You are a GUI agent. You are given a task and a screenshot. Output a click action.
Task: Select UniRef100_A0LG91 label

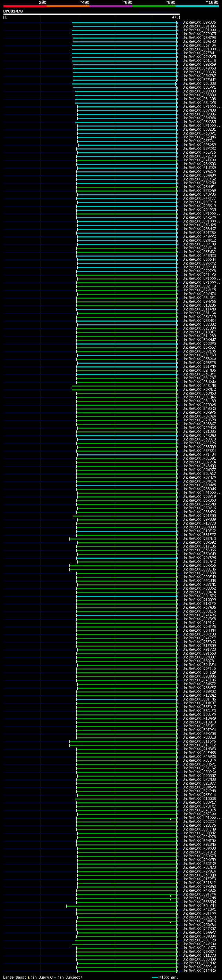pos(199,459)
